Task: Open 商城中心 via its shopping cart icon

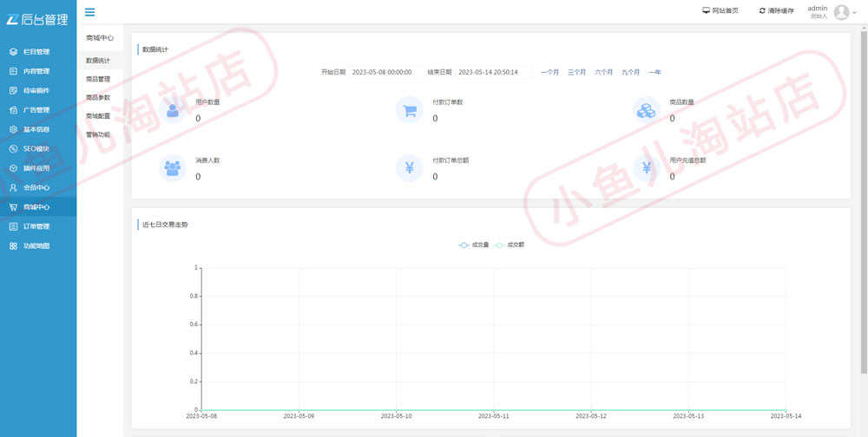Action: (13, 207)
